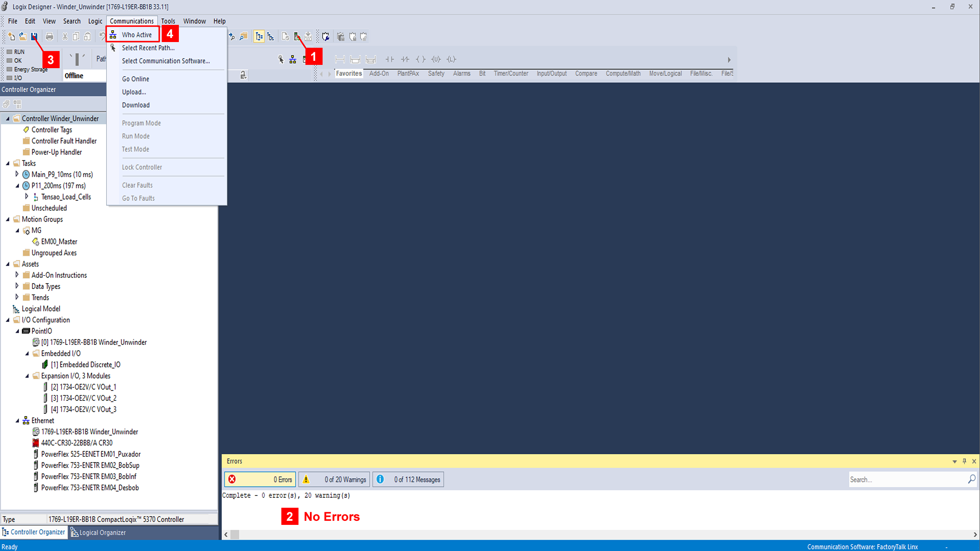
Task: Click the Copy toolbar icon
Action: tap(76, 37)
